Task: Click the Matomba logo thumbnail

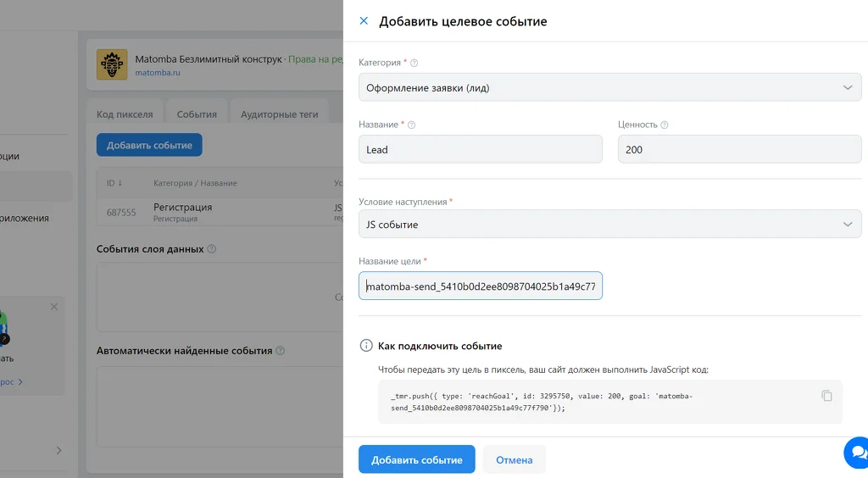Action: (x=112, y=64)
